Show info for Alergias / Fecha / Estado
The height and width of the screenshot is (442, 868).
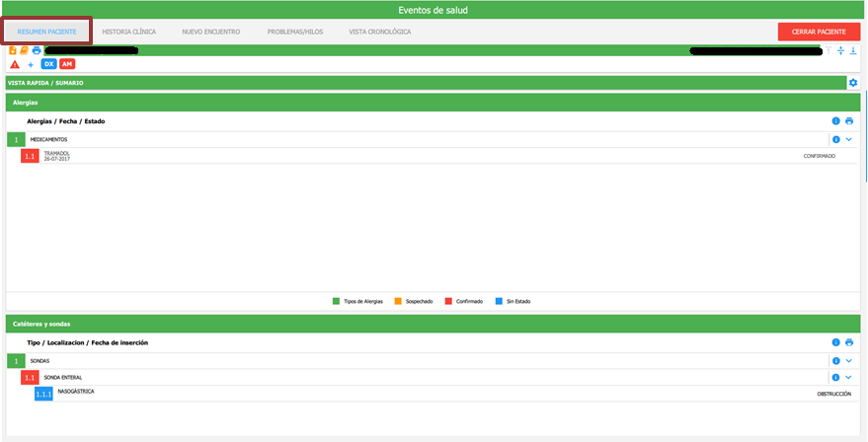click(x=835, y=121)
